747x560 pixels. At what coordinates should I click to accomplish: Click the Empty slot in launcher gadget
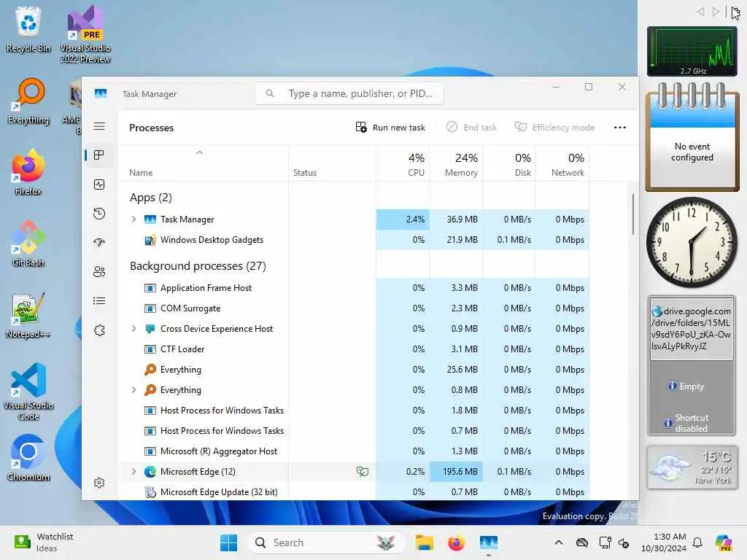tap(686, 386)
